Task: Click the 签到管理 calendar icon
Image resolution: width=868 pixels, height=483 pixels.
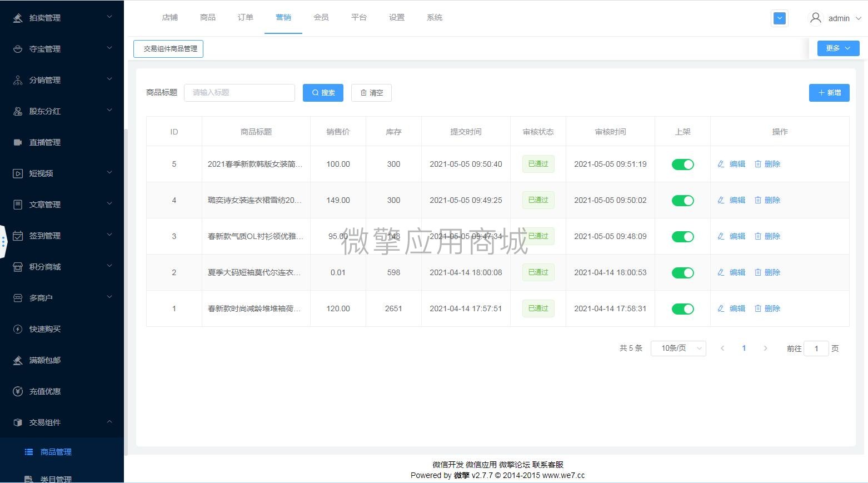Action: 18,236
